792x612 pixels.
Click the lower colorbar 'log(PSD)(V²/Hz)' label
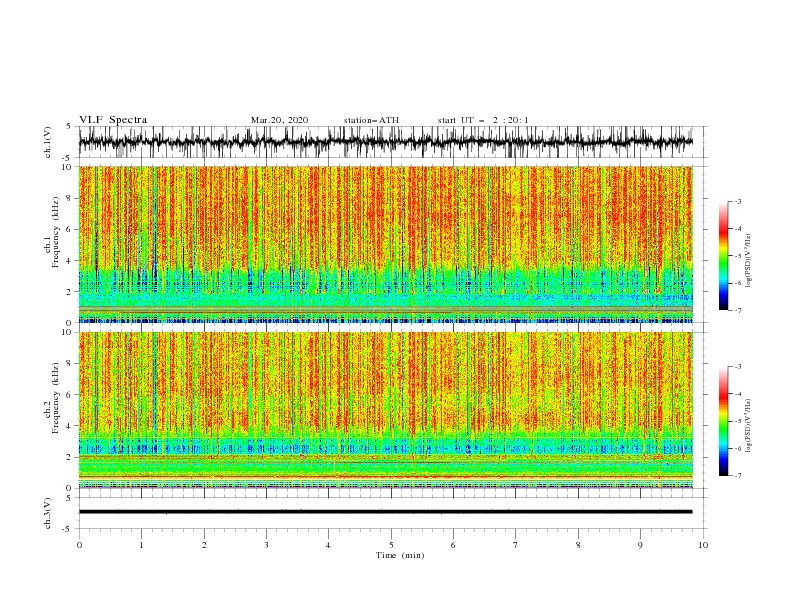click(748, 426)
